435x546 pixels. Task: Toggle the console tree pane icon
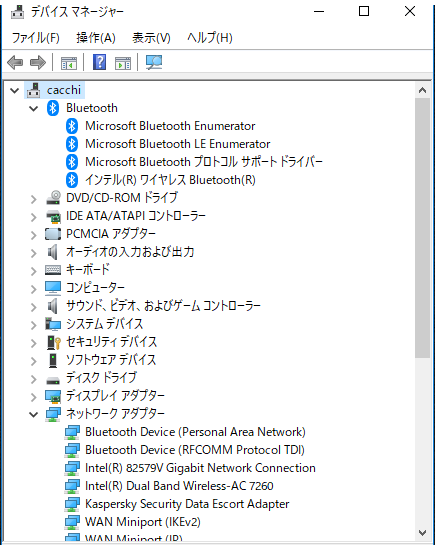[69, 63]
